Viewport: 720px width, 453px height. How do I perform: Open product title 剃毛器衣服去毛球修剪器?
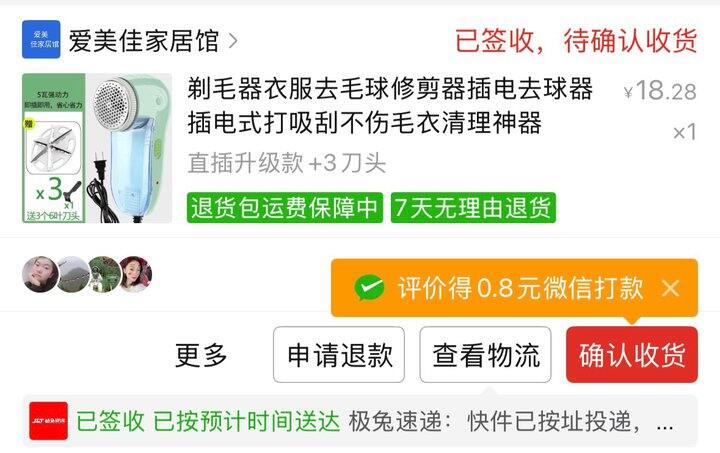point(390,106)
